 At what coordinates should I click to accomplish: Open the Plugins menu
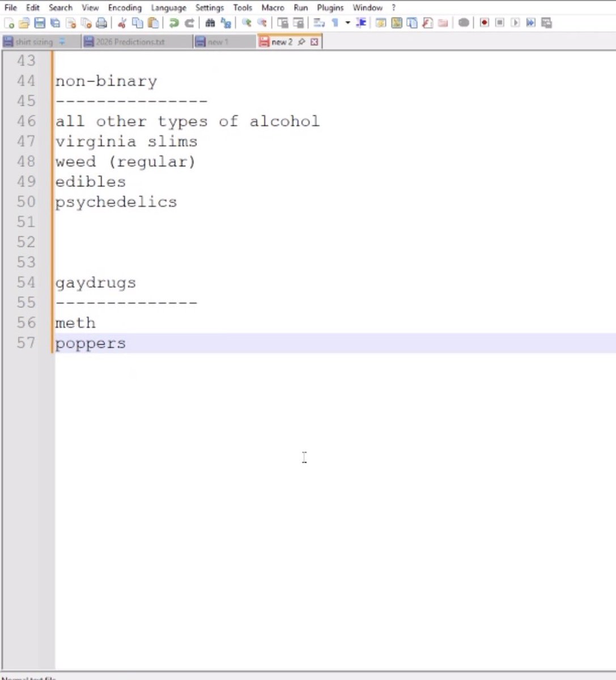330,8
